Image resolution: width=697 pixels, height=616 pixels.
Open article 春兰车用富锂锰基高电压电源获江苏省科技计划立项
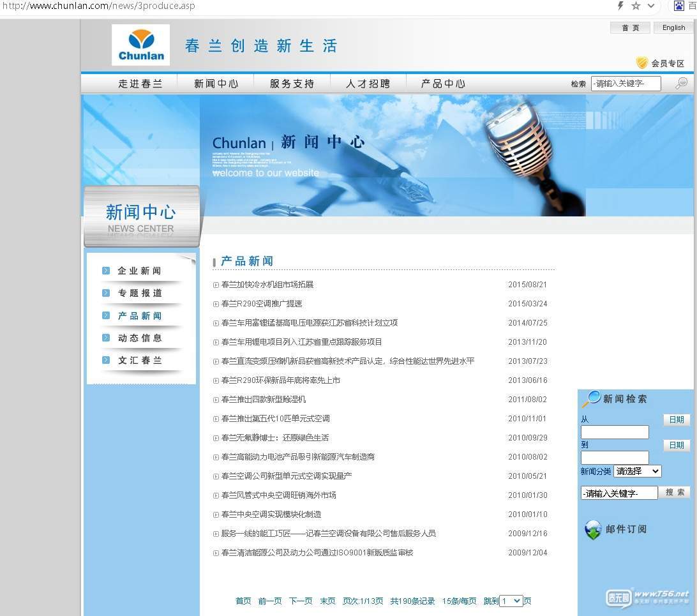[310, 322]
